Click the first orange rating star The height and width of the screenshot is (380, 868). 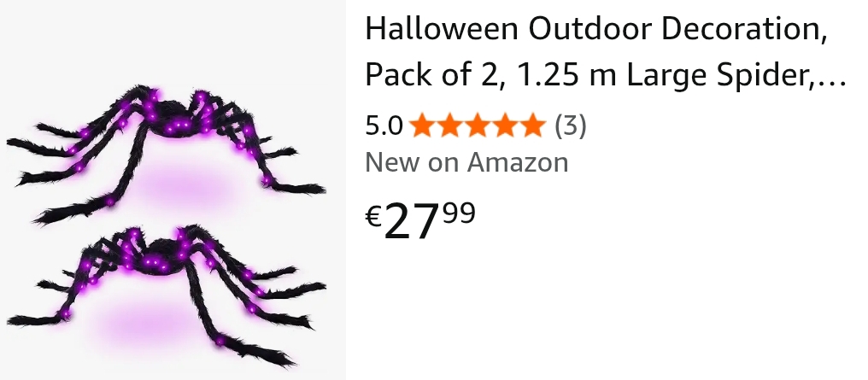422,125
